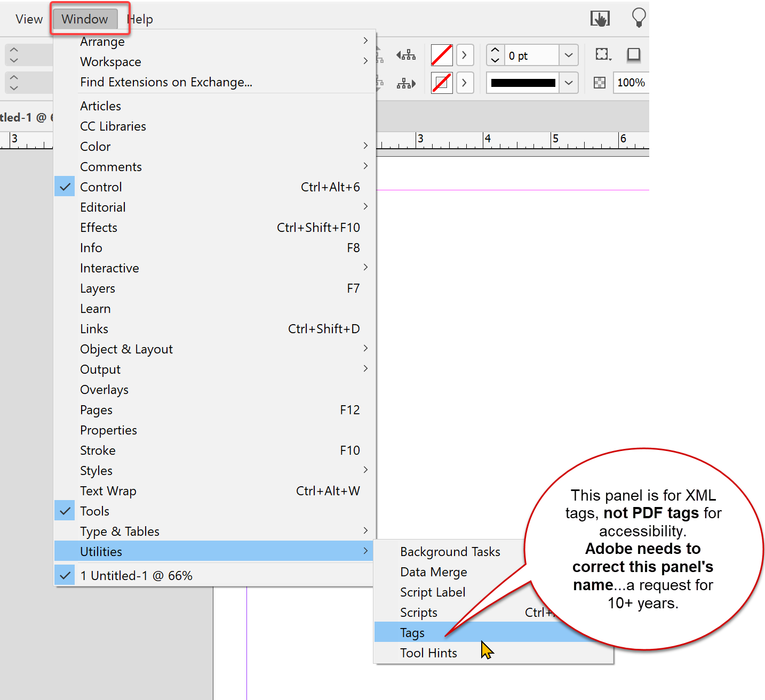Click the Publish Online hand icon

pyautogui.click(x=599, y=17)
